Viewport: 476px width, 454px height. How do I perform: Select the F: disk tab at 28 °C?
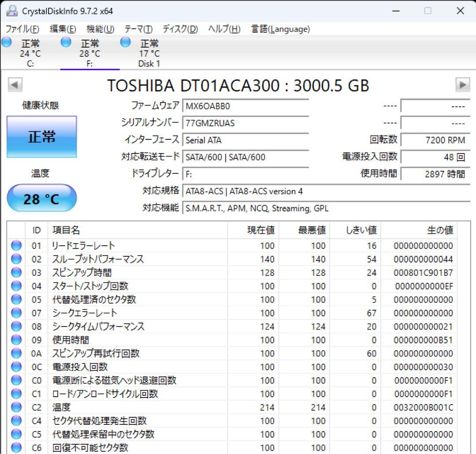90,53
